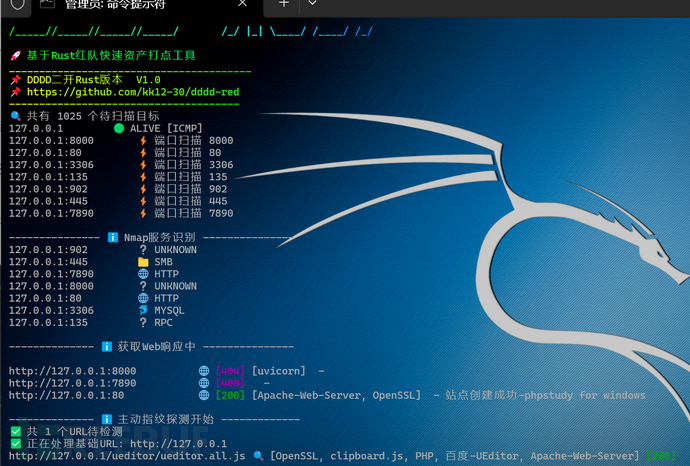Click the pushpin icon next to DDDD二开Rust版本
This screenshot has width=690, height=466.
point(16,80)
